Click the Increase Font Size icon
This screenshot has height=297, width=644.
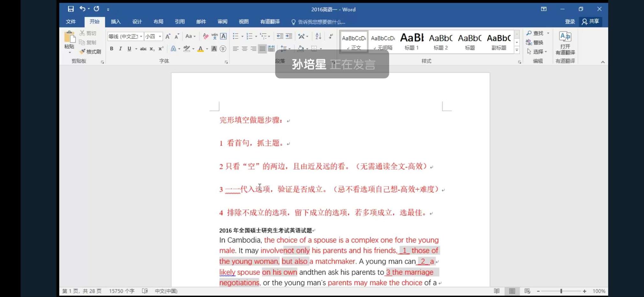click(168, 36)
